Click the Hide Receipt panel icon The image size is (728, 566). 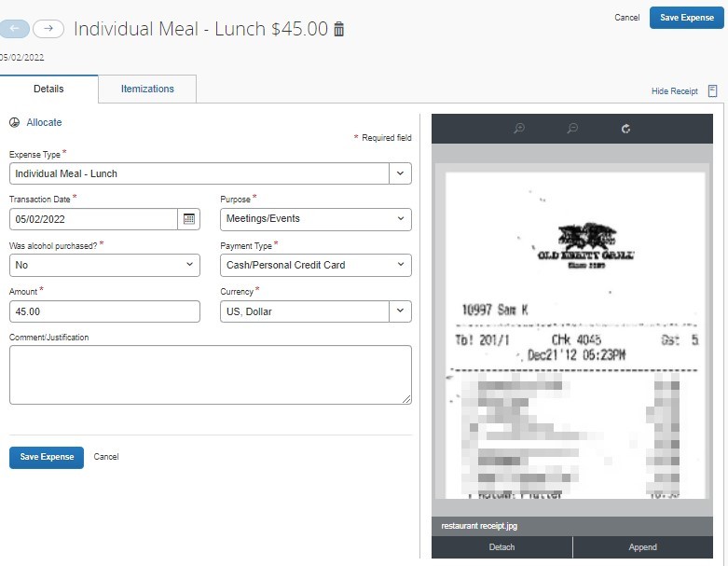pos(713,91)
